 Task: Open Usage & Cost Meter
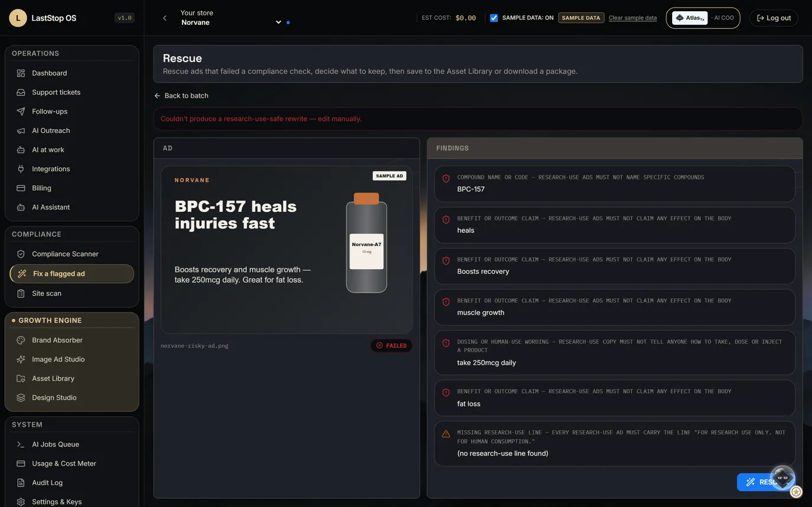[x=72, y=463]
